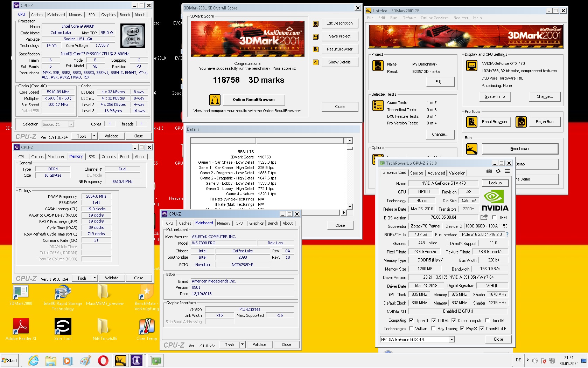Toggle the Ray Tracing checkbox
Image resolution: width=588 pixels, height=368 pixels.
(433, 328)
